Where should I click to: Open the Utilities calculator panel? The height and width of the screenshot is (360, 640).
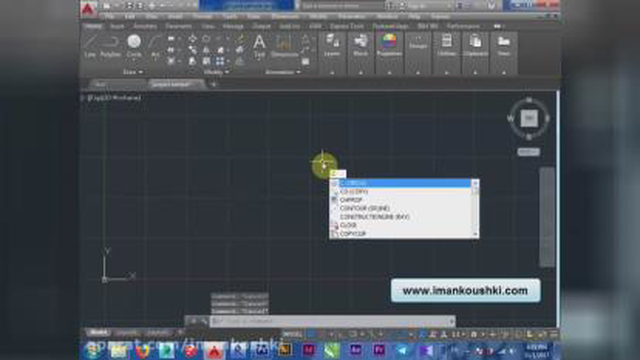click(447, 45)
